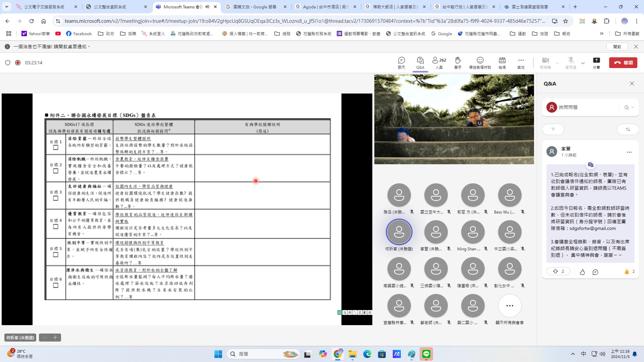The height and width of the screenshot is (362, 644).
Task: Open the People list showing 262
Action: point(439,63)
